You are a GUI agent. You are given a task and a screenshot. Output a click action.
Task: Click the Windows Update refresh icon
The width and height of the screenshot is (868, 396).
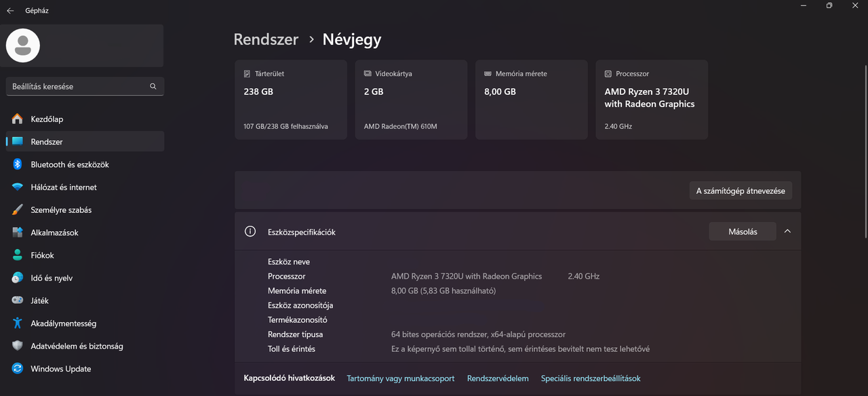(18, 369)
